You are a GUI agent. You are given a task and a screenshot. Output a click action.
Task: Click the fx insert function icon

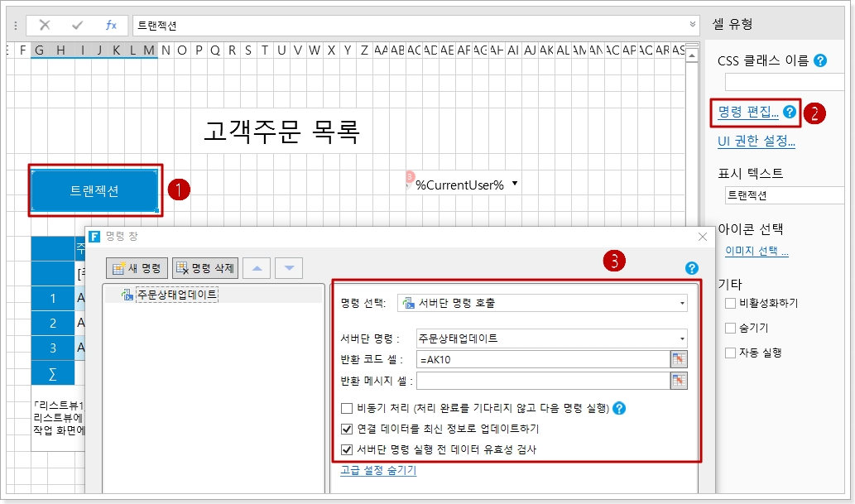[111, 25]
